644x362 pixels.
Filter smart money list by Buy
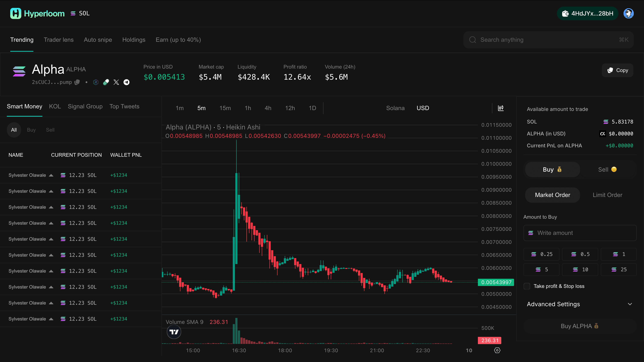pyautogui.click(x=31, y=130)
